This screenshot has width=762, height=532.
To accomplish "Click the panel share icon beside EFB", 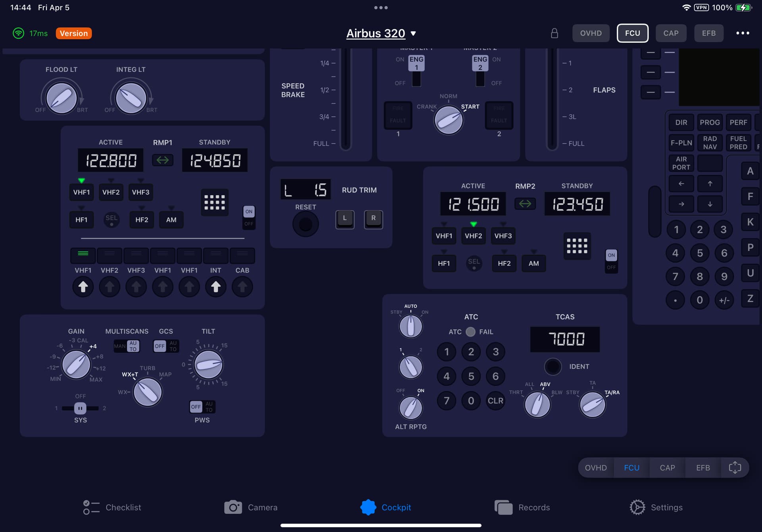I will 735,468.
